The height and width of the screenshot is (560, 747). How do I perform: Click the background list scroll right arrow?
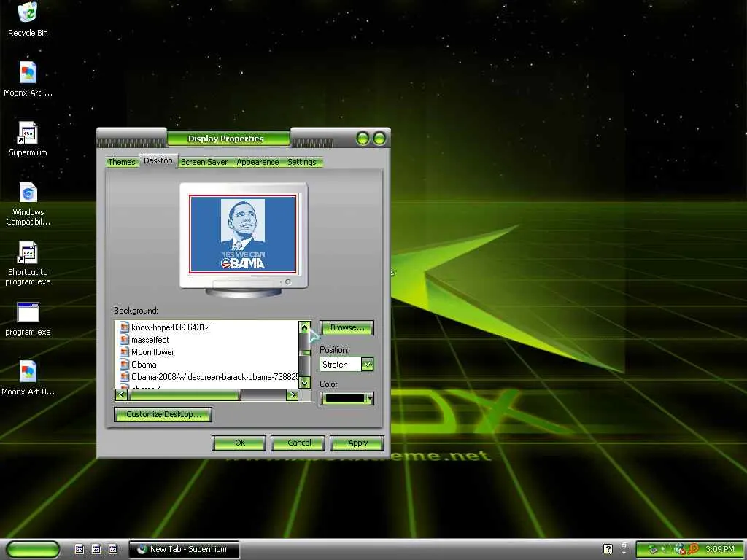pos(292,394)
